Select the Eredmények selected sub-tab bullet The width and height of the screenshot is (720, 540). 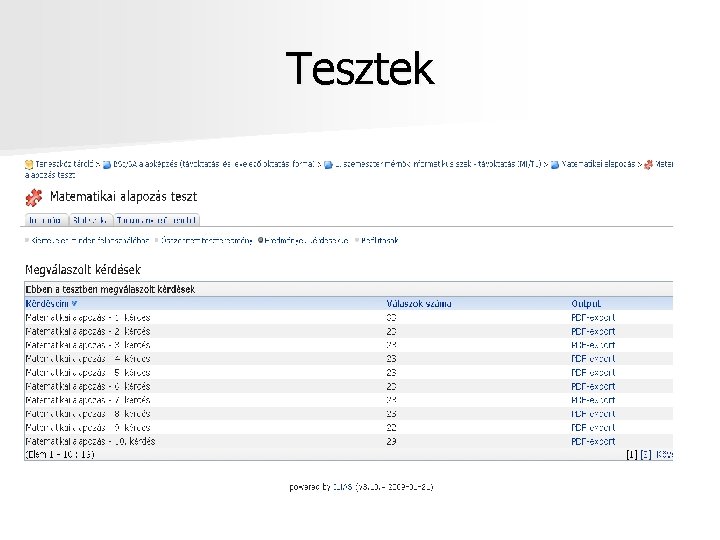tap(260, 241)
